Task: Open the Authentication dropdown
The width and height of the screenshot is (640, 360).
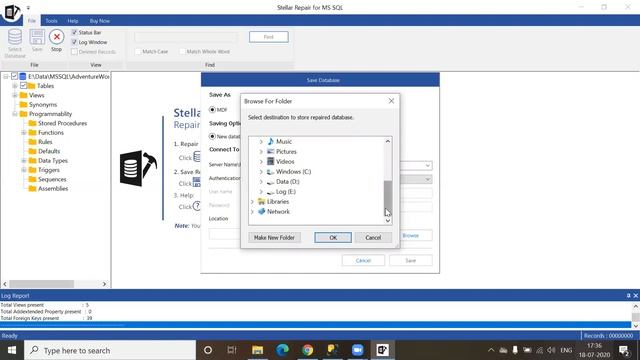Action: 427,179
